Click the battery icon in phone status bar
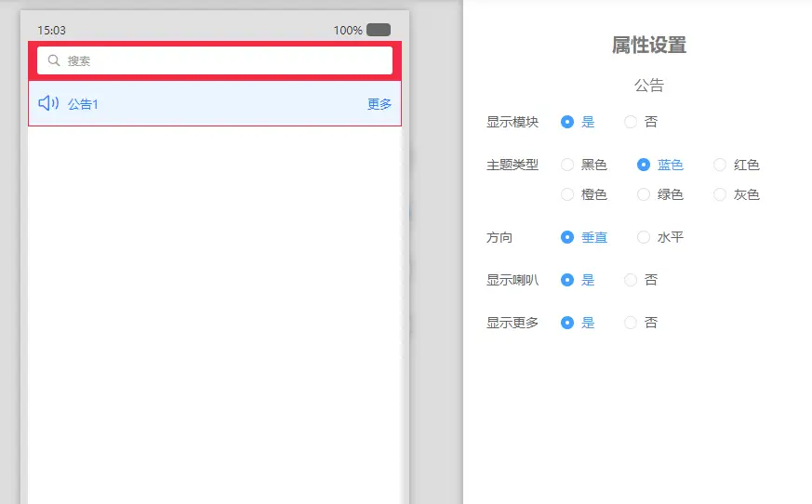Image resolution: width=812 pixels, height=504 pixels. [x=379, y=30]
